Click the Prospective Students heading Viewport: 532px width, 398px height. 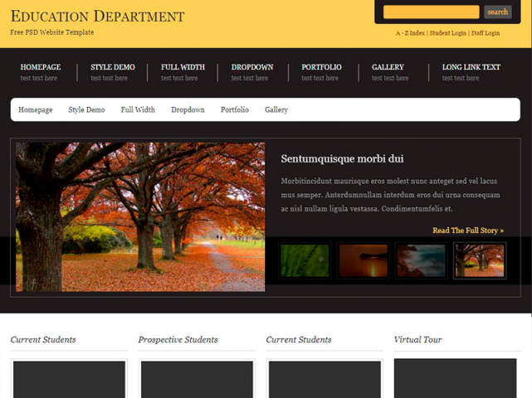pyautogui.click(x=178, y=340)
